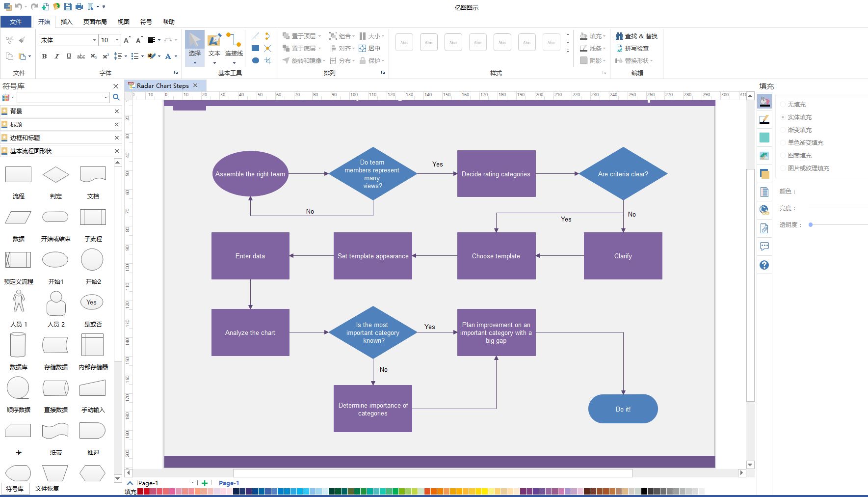The image size is (868, 497).
Task: Switch to 文件恢复 bottom tab
Action: click(x=47, y=489)
